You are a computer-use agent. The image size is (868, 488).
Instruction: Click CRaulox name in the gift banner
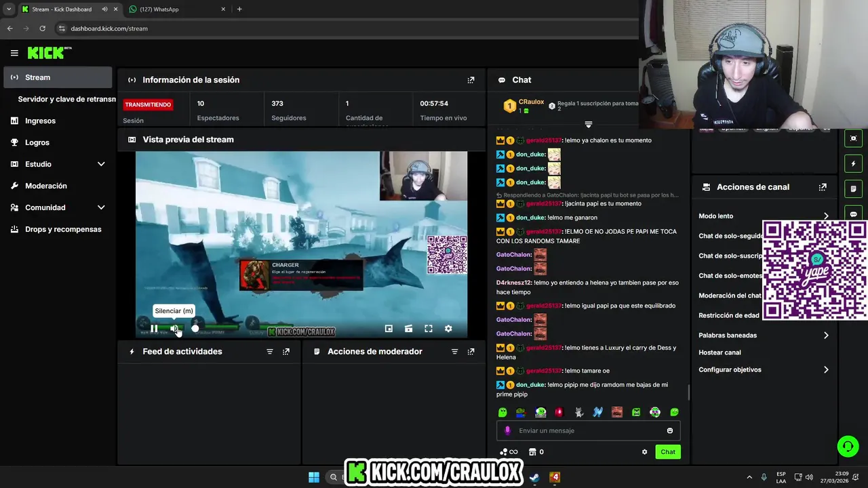[x=531, y=102]
